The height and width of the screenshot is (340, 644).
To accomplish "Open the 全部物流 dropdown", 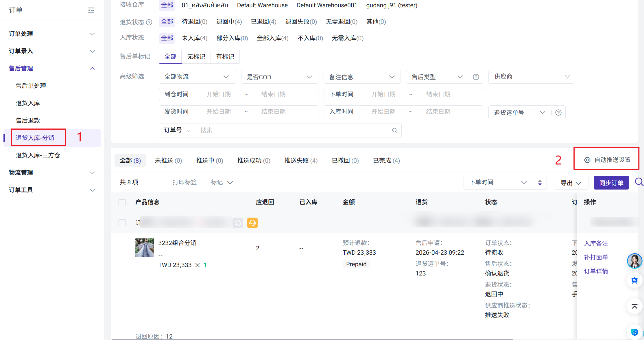I will coord(197,77).
